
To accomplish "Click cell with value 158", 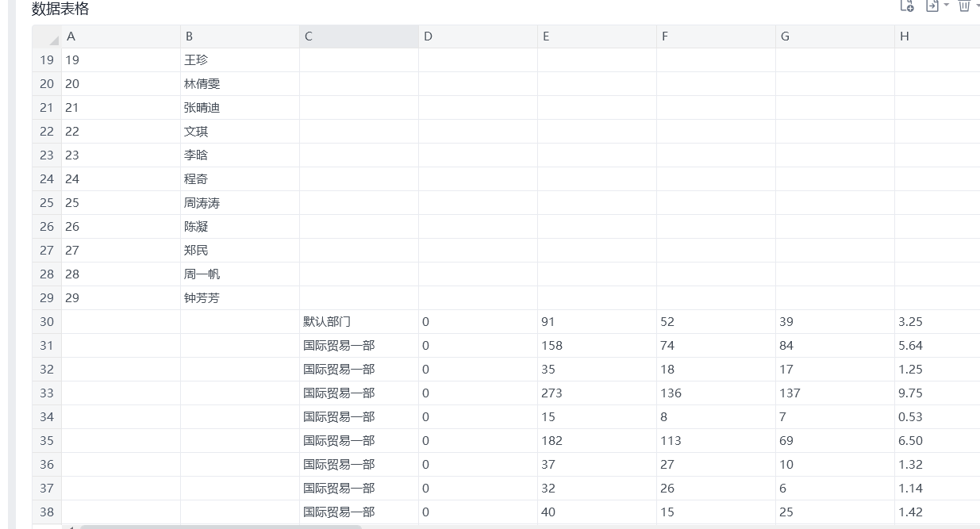I will [598, 346].
